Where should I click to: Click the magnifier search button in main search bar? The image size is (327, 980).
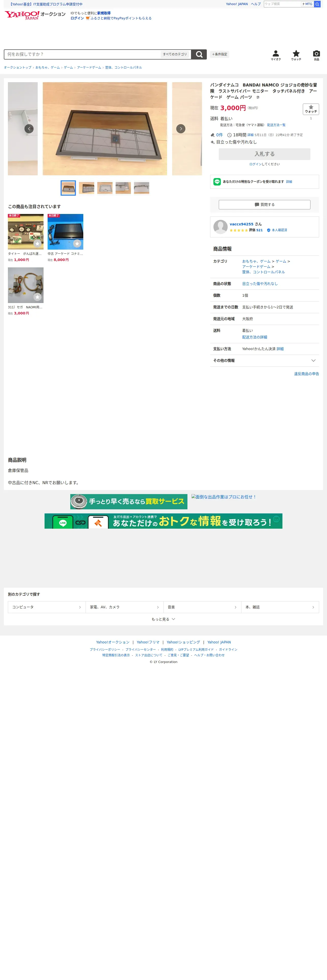[x=199, y=54]
